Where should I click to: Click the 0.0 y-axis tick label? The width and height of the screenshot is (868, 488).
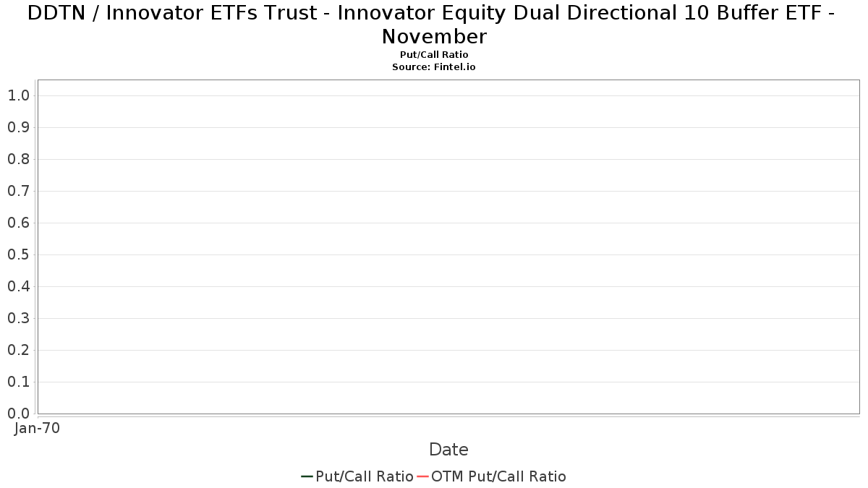click(x=18, y=414)
